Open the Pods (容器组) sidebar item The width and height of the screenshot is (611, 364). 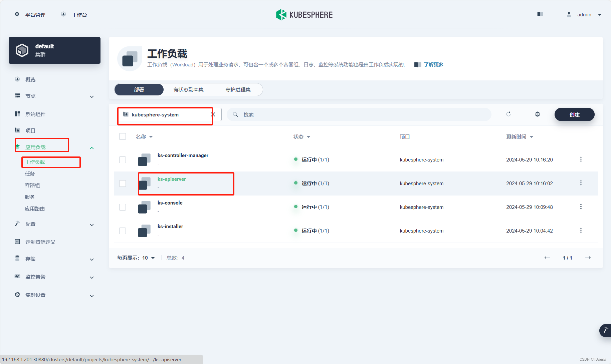32,185
